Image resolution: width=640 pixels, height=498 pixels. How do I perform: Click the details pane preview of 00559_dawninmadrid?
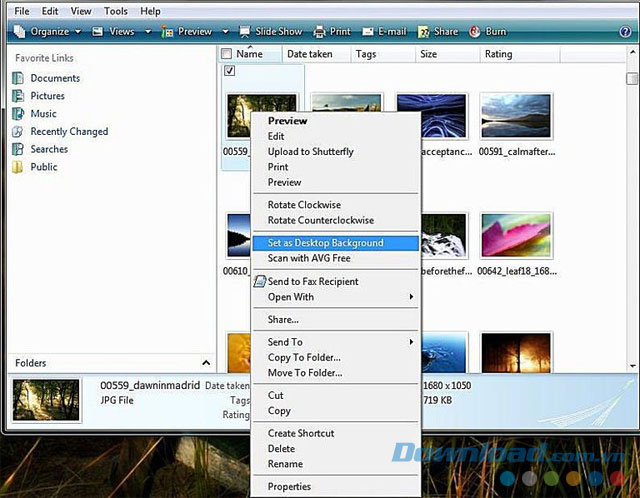tap(46, 400)
